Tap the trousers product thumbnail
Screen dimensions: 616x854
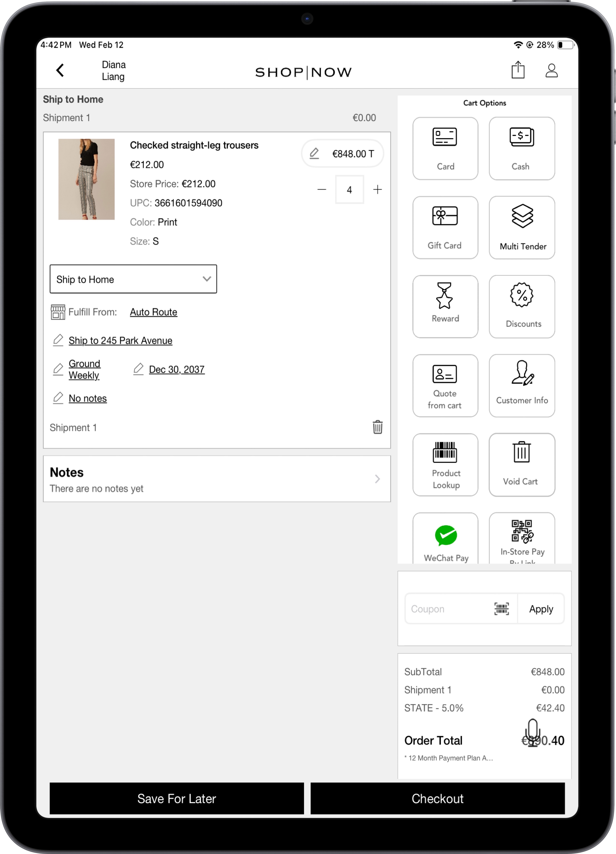pyautogui.click(x=86, y=180)
